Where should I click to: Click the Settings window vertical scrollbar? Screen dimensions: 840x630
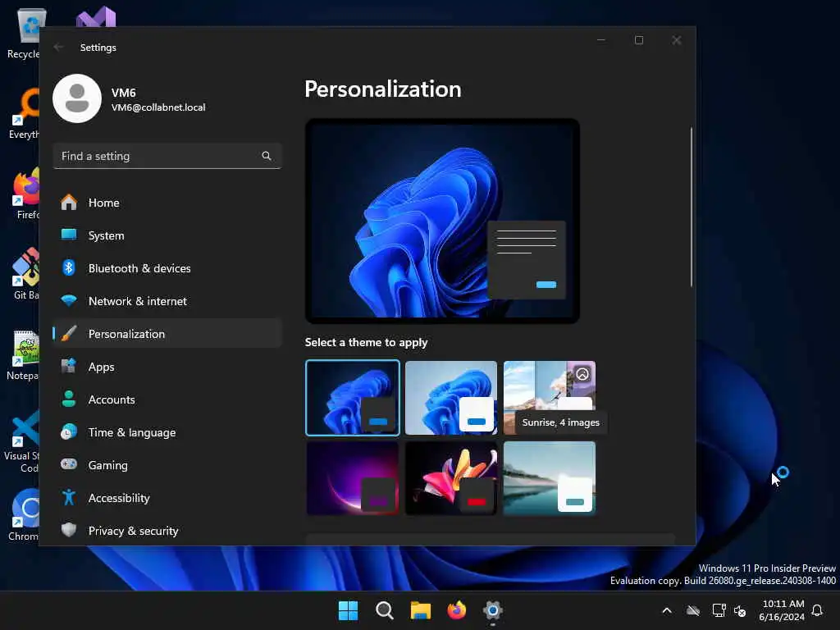point(691,207)
